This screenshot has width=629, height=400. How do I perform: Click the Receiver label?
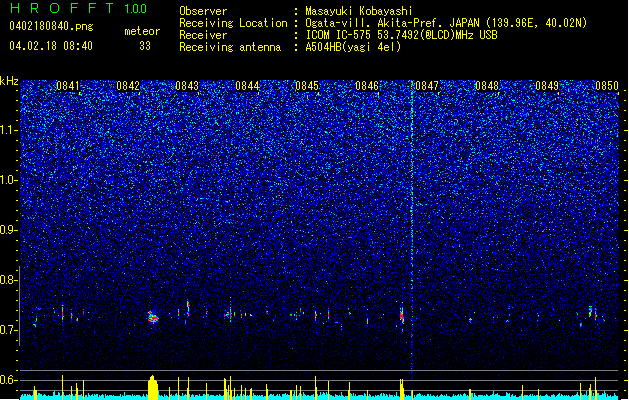point(203,35)
